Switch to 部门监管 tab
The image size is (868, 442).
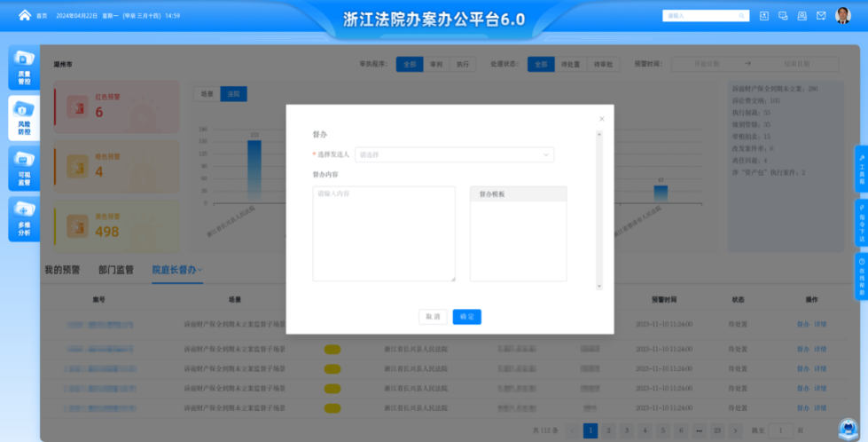[116, 270]
